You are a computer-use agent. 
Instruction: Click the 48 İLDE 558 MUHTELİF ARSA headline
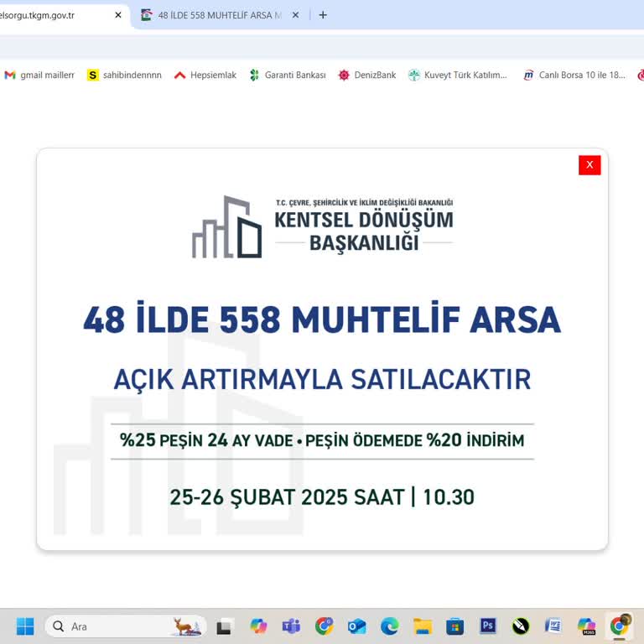point(322,319)
